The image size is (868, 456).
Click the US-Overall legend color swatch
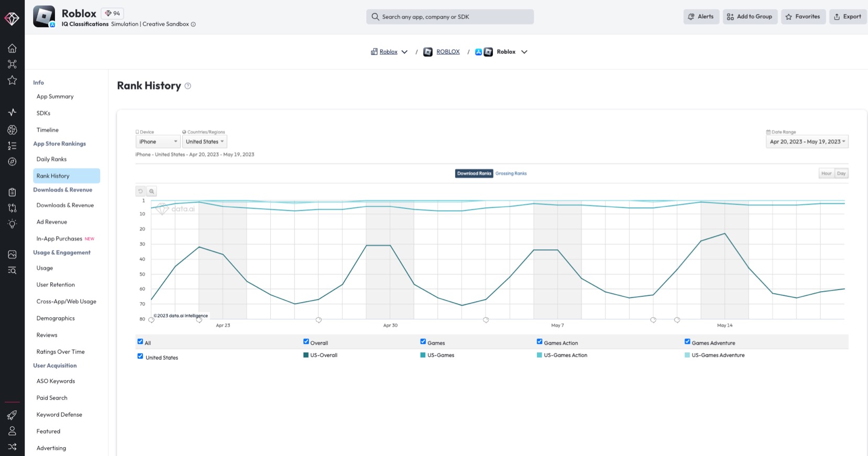[306, 355]
